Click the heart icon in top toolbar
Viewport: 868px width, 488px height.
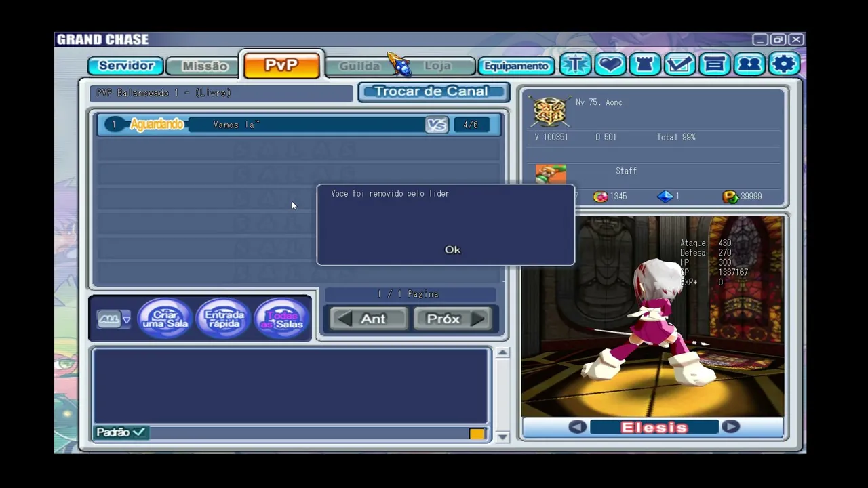point(610,65)
